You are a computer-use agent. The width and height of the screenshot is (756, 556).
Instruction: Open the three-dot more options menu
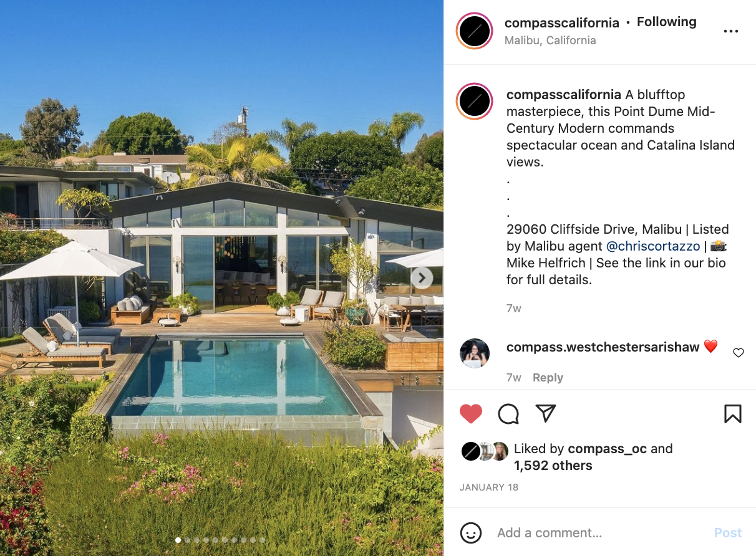(731, 31)
